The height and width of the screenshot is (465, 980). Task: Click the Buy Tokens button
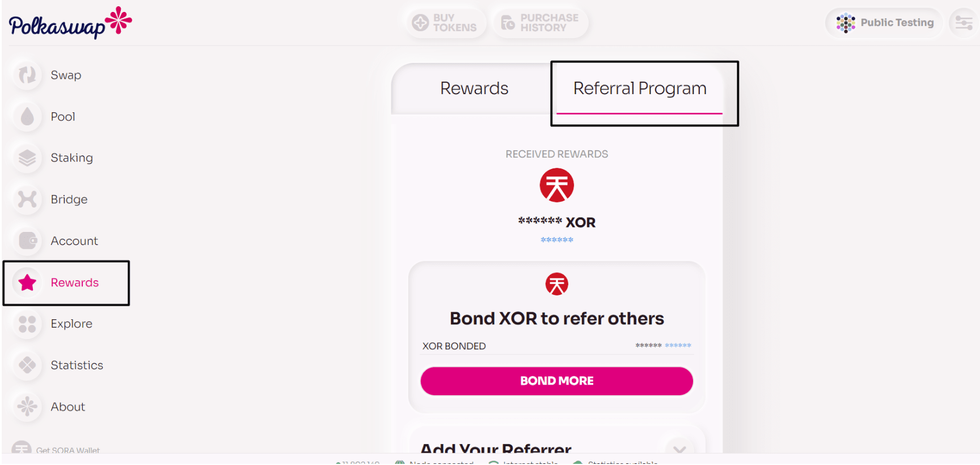point(445,23)
